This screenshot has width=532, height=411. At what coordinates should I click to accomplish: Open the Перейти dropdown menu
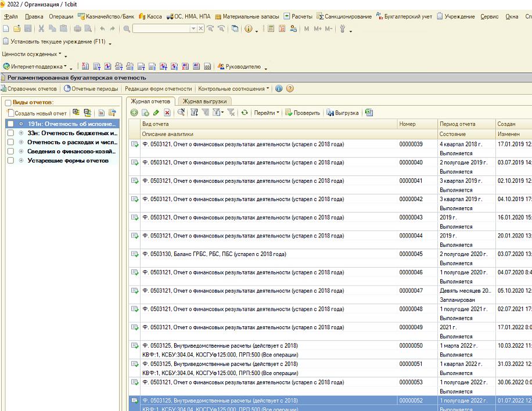[x=267, y=113]
